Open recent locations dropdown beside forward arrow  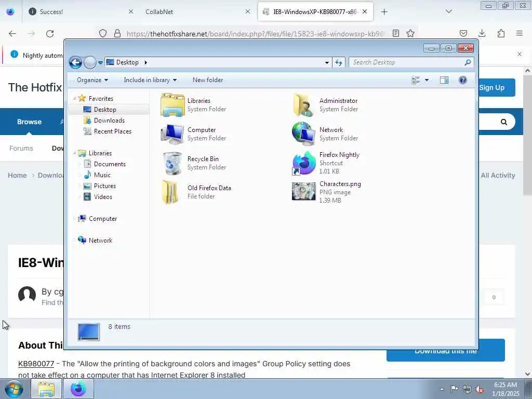tap(100, 62)
